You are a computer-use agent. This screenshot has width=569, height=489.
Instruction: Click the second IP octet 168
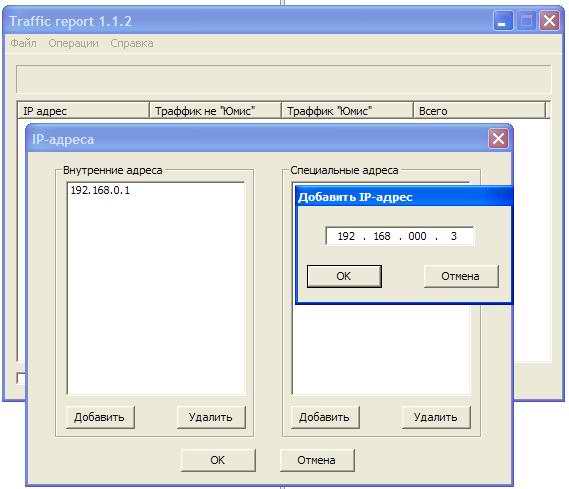(x=382, y=236)
